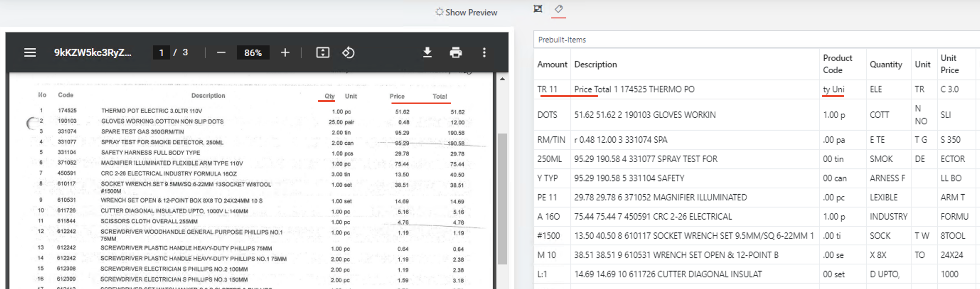Screen dimensions: 980x289
Task: Click the 'Total' column header in PDF
Action: 440,96
